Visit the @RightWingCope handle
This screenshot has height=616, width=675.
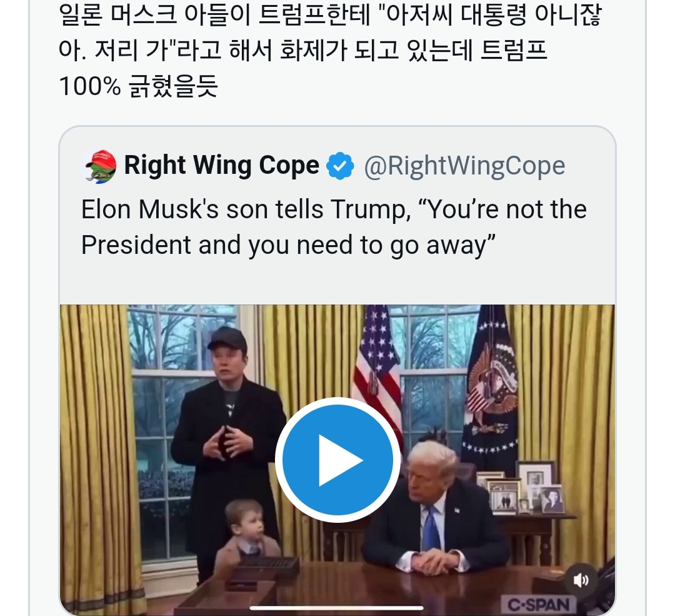[464, 166]
